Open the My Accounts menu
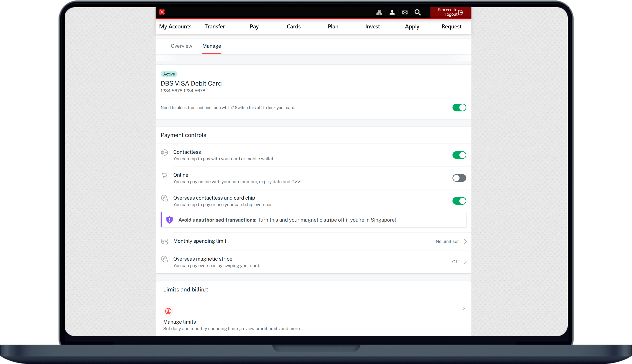Screen dimensions: 632x364 click(175, 26)
